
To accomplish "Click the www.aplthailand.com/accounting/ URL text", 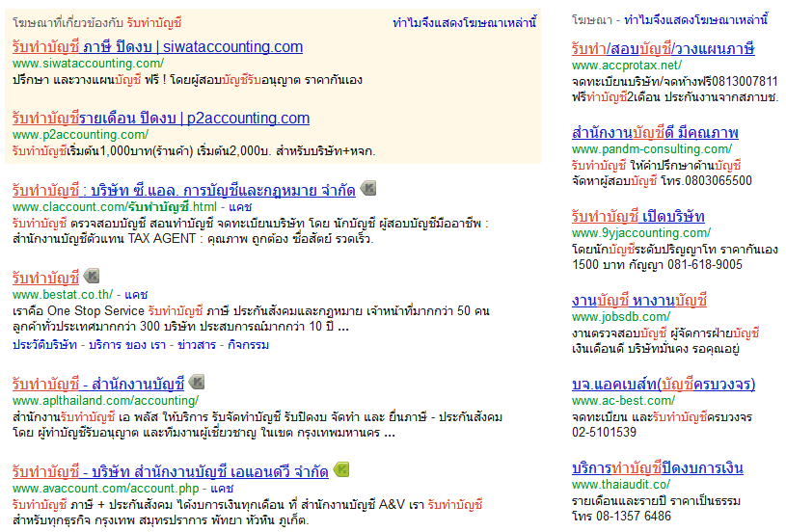I will coord(106,401).
